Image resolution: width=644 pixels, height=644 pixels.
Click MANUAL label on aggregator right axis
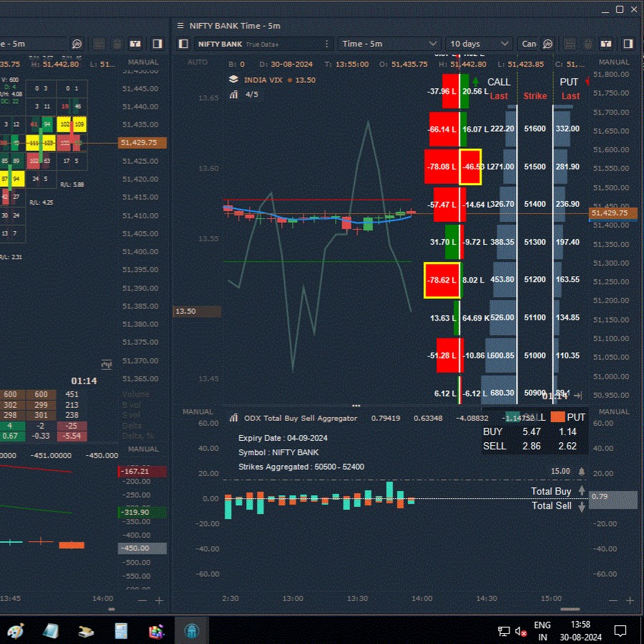pyautogui.click(x=614, y=411)
